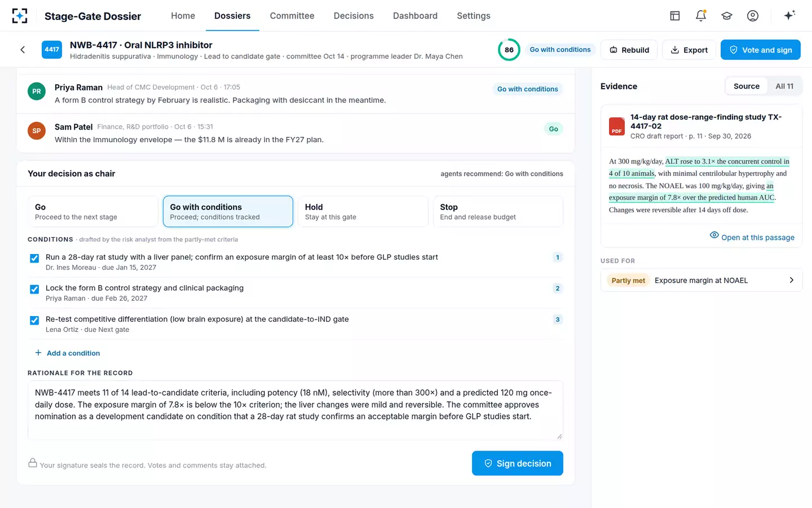Select the Go with conditions decision card
This screenshot has width=812, height=508.
(228, 212)
